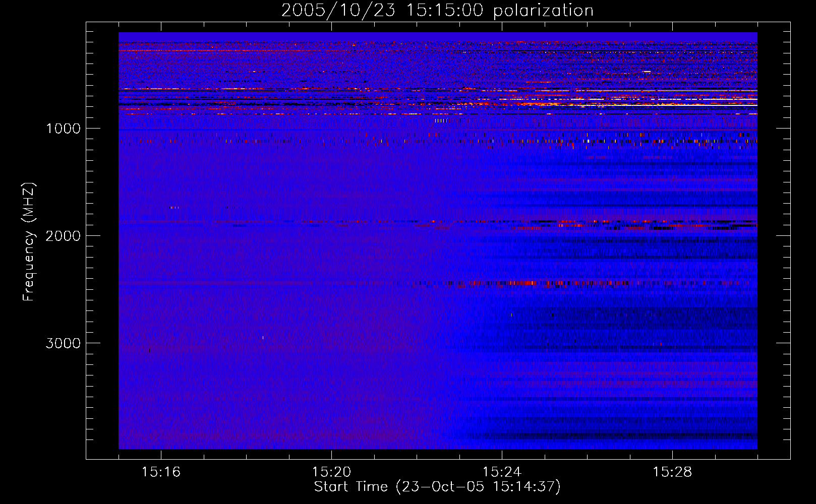Screen dimensions: 816x504
Task: Click the 'Frequency (MHZ)' axis label
Action: click(29, 242)
